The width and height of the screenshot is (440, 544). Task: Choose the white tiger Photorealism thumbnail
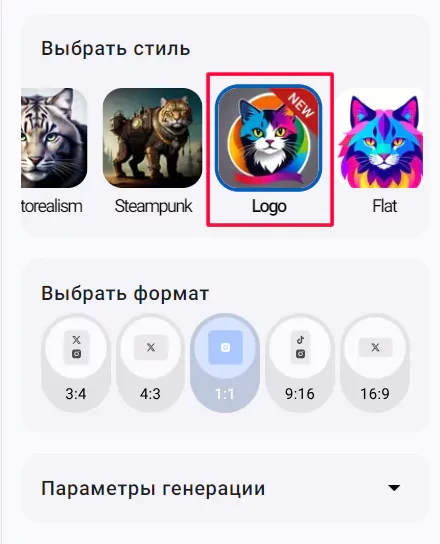[x=54, y=138]
